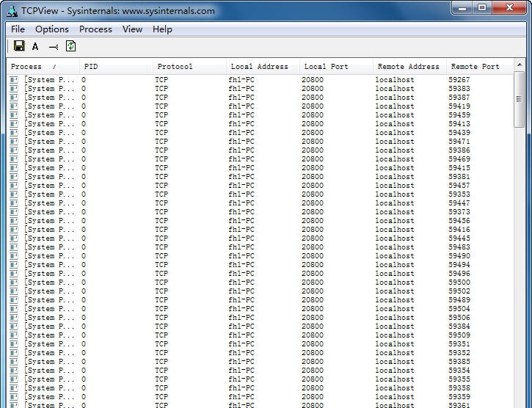Select remote port 59490 cell

point(459,256)
